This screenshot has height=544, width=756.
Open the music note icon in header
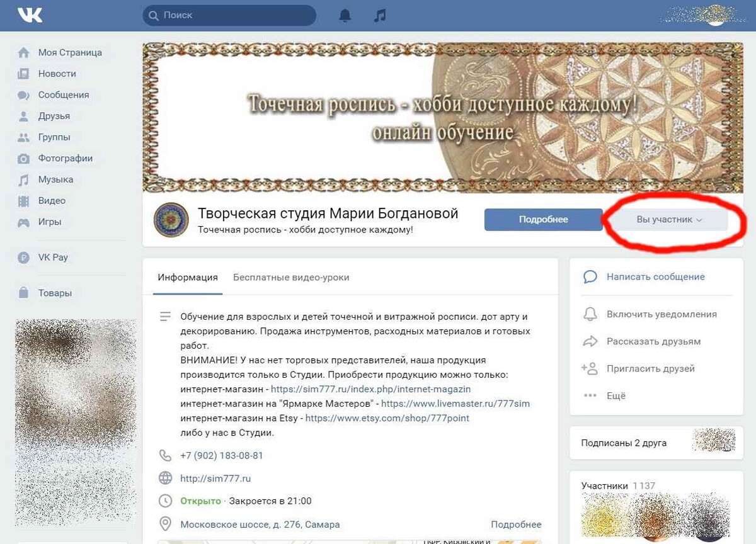click(x=379, y=15)
